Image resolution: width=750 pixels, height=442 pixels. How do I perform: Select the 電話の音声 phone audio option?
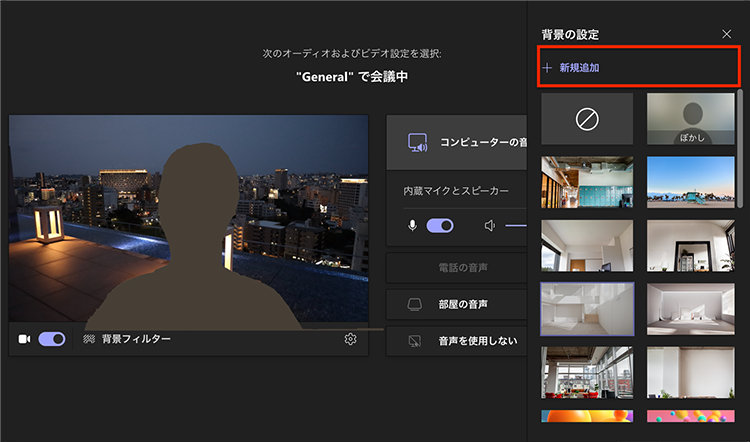click(458, 267)
